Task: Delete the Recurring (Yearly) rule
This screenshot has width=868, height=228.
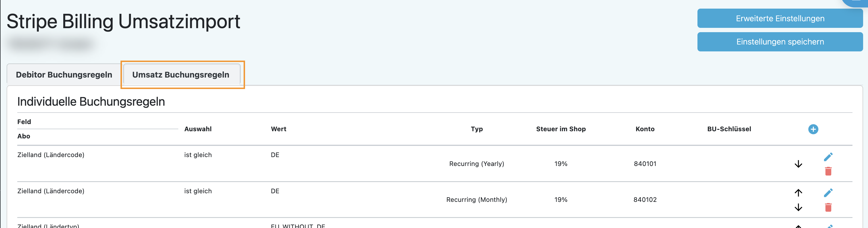Action: pos(828,171)
